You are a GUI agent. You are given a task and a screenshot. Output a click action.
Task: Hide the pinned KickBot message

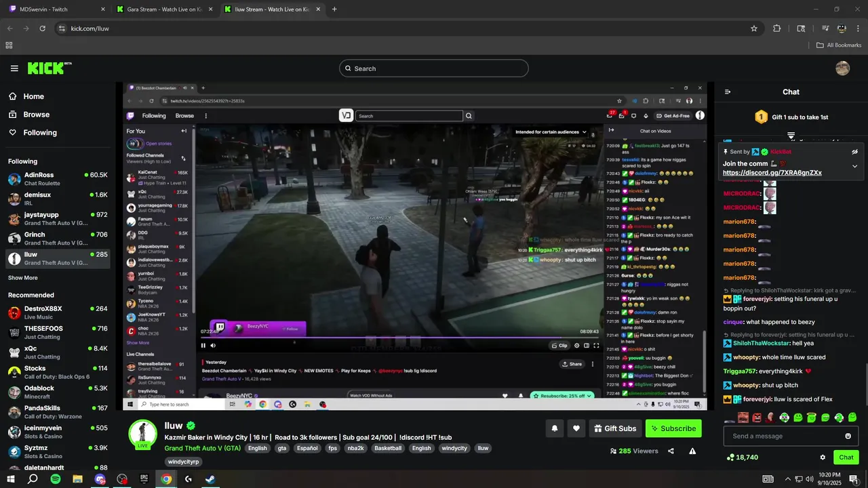854,152
